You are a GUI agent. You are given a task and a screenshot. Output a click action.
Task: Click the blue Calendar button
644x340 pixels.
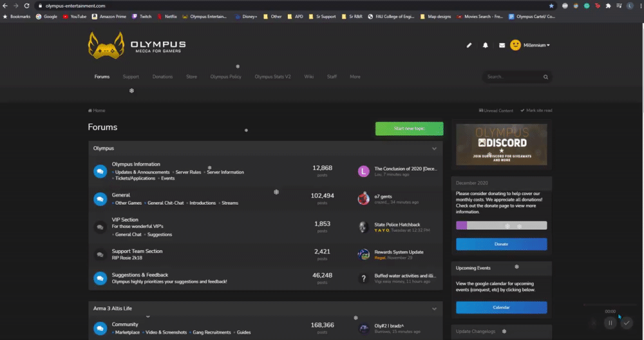tap(502, 308)
